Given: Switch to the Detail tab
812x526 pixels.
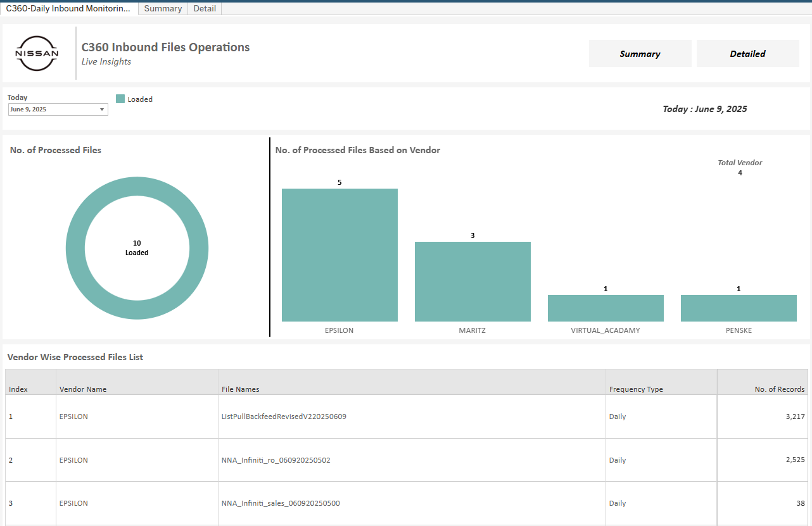Looking at the screenshot, I should click(x=204, y=8).
